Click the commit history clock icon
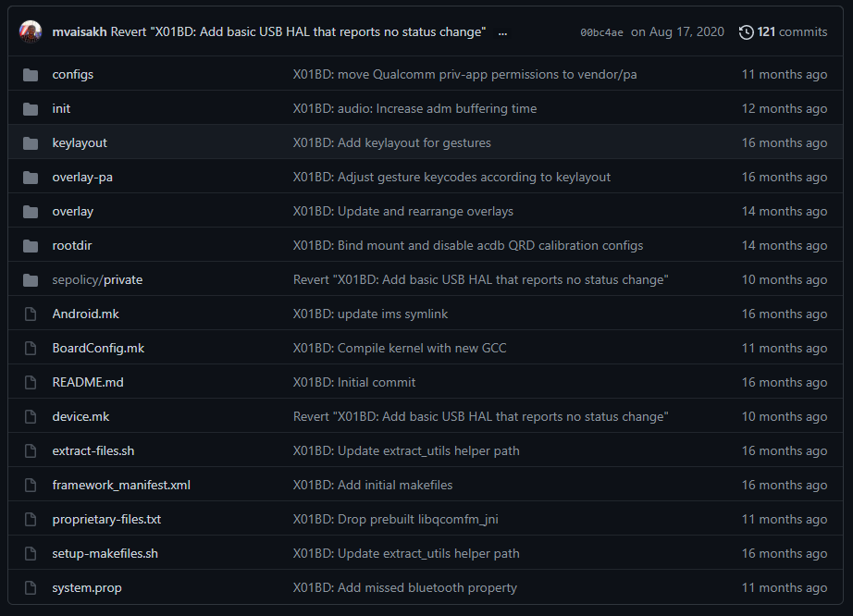Screen dimensions: 853x616 pos(747,32)
